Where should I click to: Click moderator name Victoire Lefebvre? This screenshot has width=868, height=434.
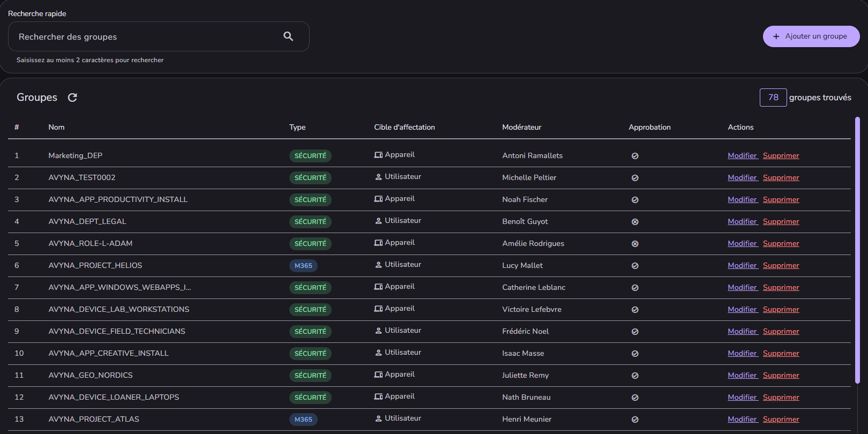pos(532,310)
